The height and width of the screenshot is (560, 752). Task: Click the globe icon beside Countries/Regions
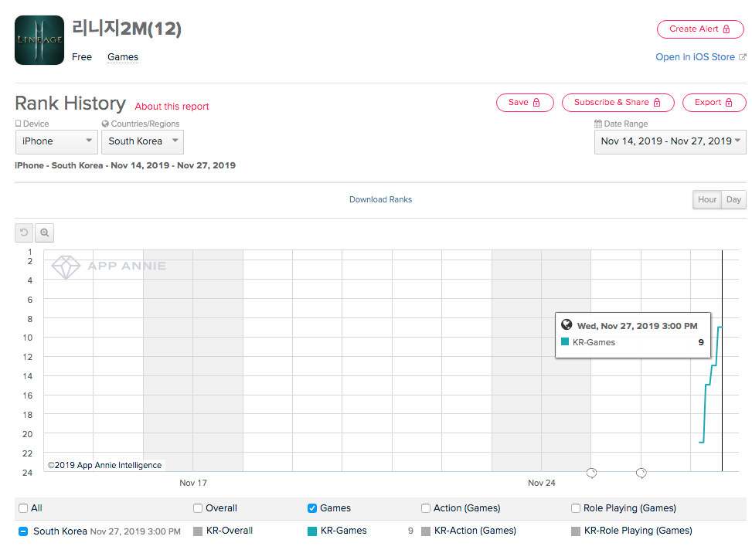click(x=105, y=124)
